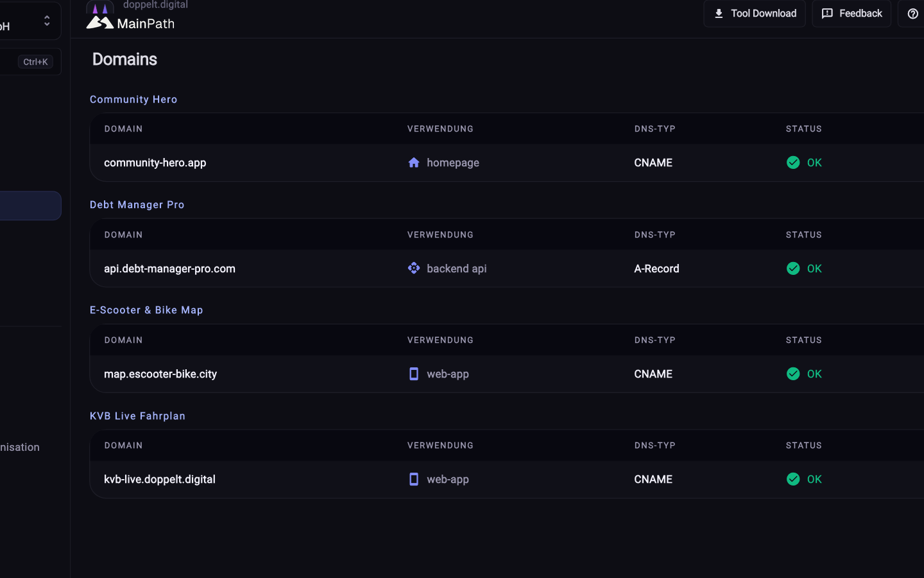Open the Community Hero project link
Viewport: 924px width, 578px height.
tap(133, 100)
